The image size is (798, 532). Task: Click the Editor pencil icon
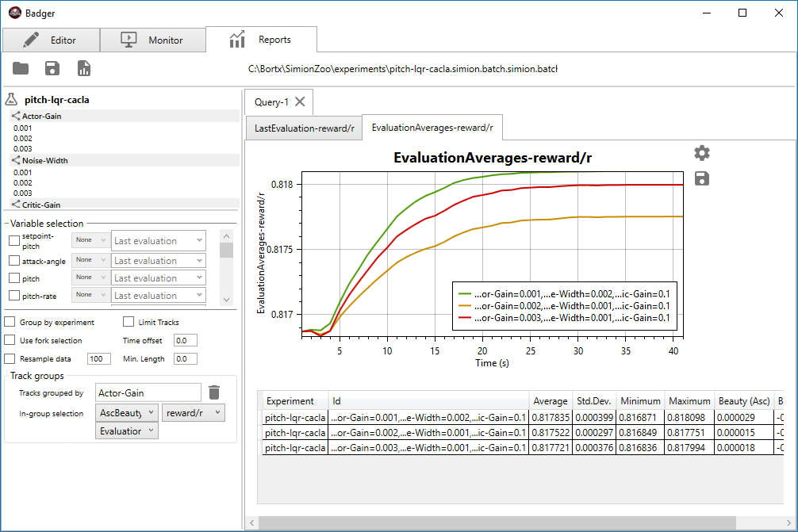31,40
